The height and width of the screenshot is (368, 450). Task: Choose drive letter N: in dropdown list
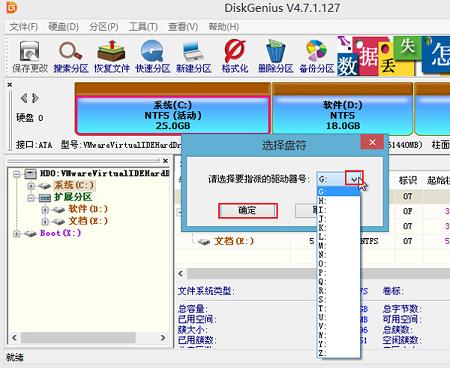pos(338,255)
